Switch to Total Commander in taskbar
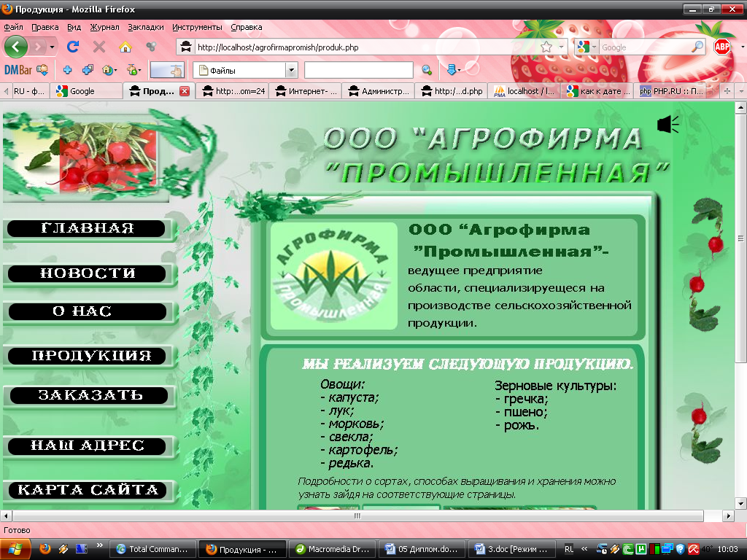This screenshot has height=560, width=747. coord(152,549)
